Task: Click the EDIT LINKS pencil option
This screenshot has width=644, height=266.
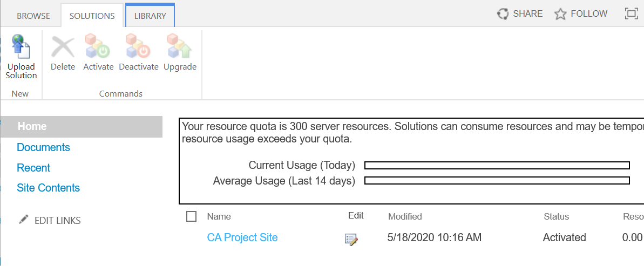Action: click(50, 221)
